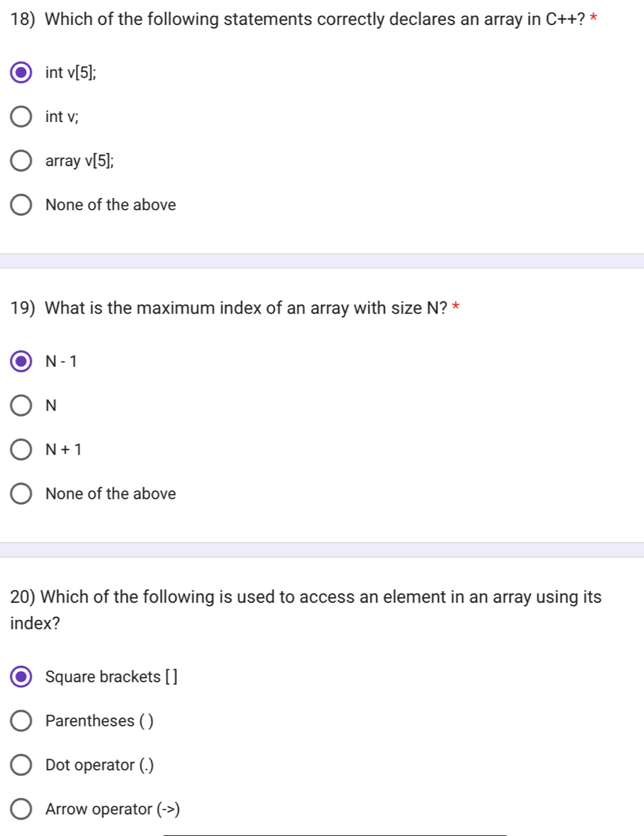Screen dimensions: 644x836
Task: Select the "Dot operator (.)" option
Action: pyautogui.click(x=20, y=764)
